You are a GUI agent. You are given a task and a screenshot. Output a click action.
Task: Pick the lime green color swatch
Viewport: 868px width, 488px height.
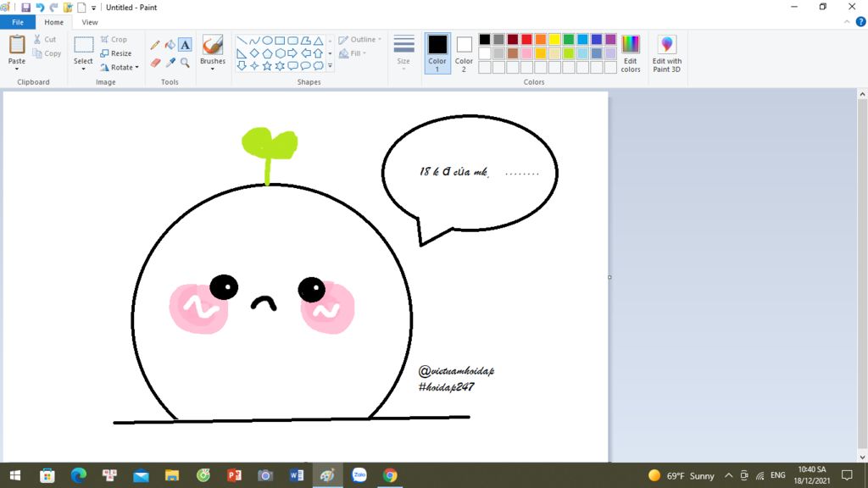pyautogui.click(x=569, y=53)
